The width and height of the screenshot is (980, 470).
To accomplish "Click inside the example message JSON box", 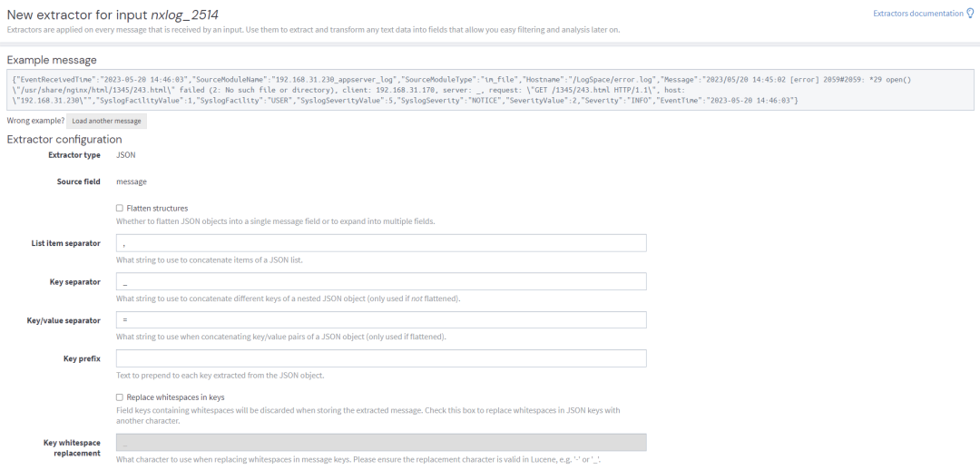I will [490, 90].
